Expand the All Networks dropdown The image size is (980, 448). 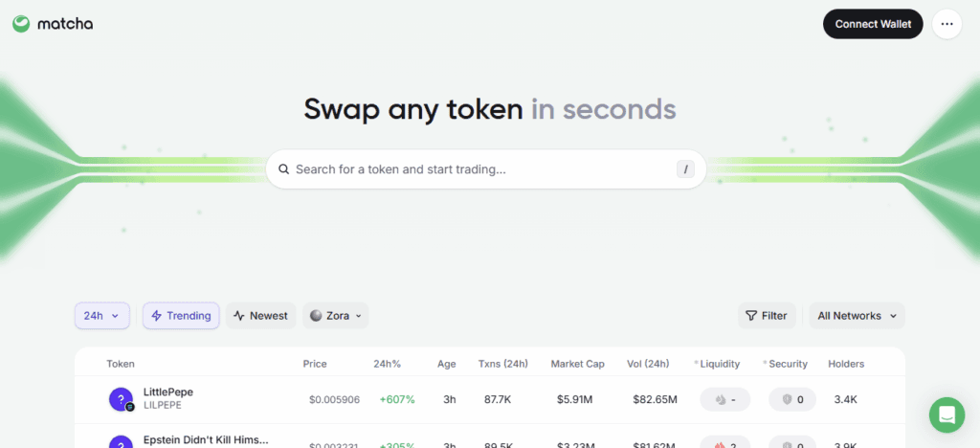857,316
